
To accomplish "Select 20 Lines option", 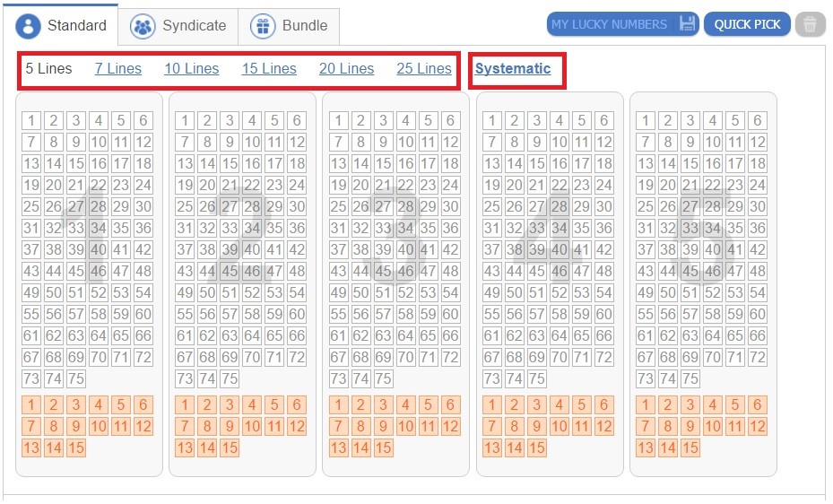I will pyautogui.click(x=346, y=68).
